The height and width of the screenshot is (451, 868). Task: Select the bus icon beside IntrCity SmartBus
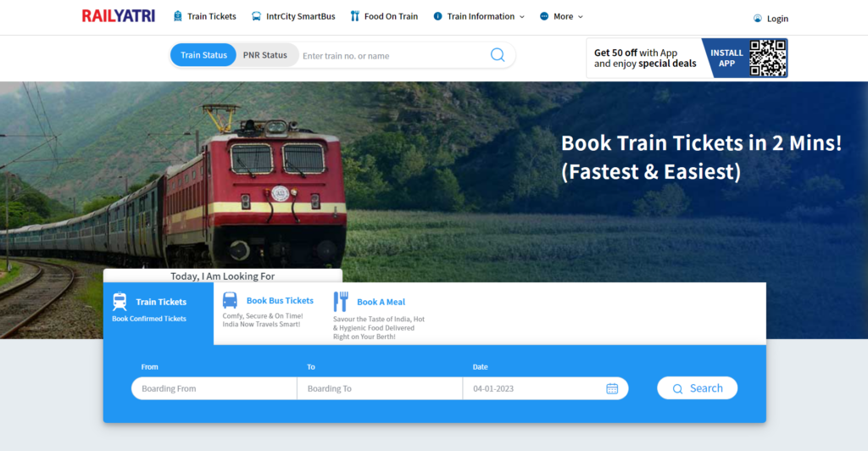256,16
